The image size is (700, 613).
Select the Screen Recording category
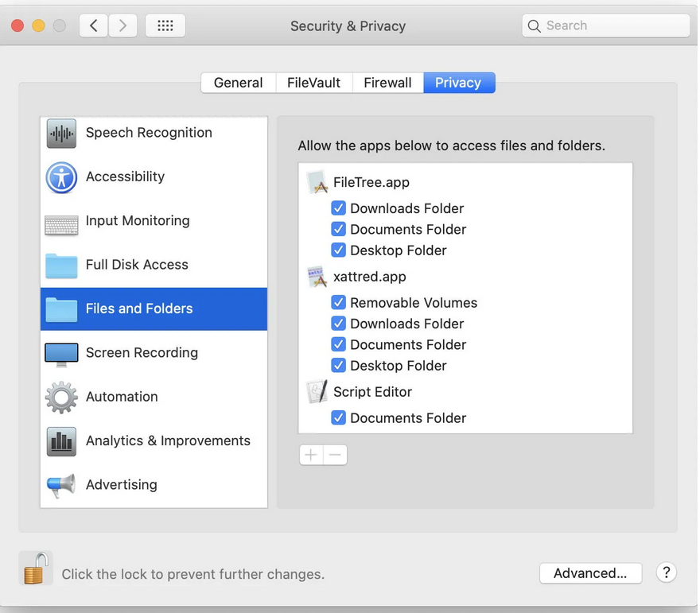141,353
